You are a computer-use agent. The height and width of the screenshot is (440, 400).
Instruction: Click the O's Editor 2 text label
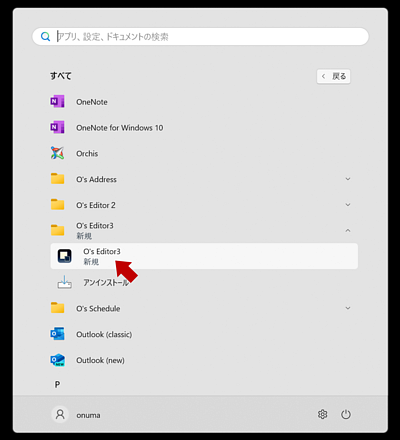coord(96,205)
